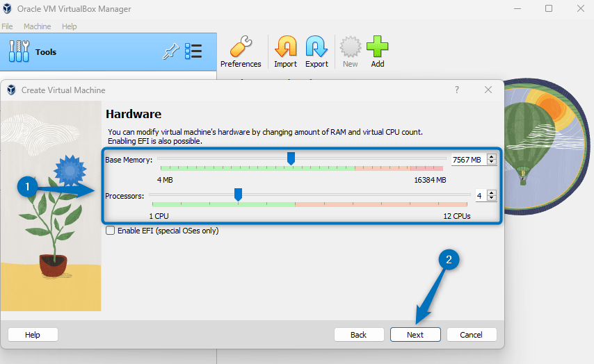This screenshot has height=364, width=594.
Task: Click the Hardware heading text
Action: coord(134,114)
